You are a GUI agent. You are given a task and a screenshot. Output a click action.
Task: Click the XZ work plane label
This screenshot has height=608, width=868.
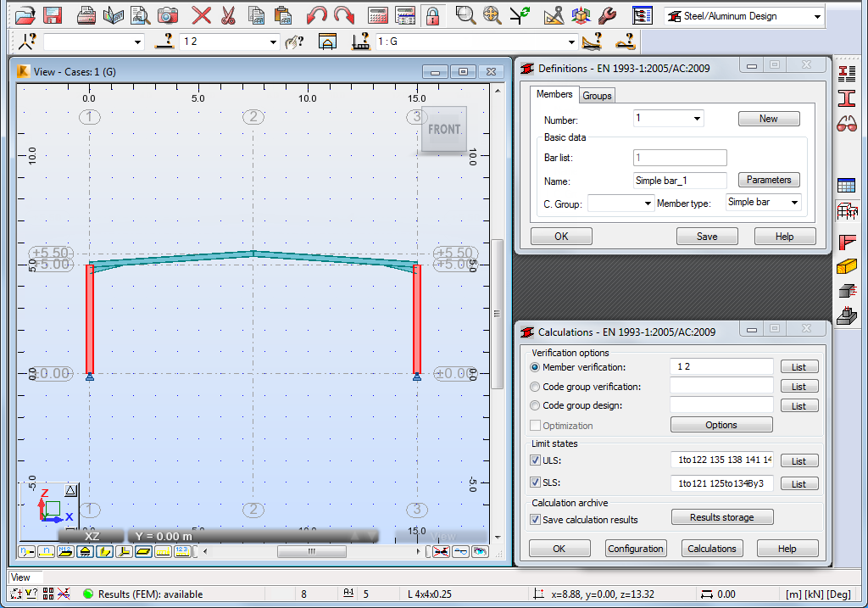point(92,536)
